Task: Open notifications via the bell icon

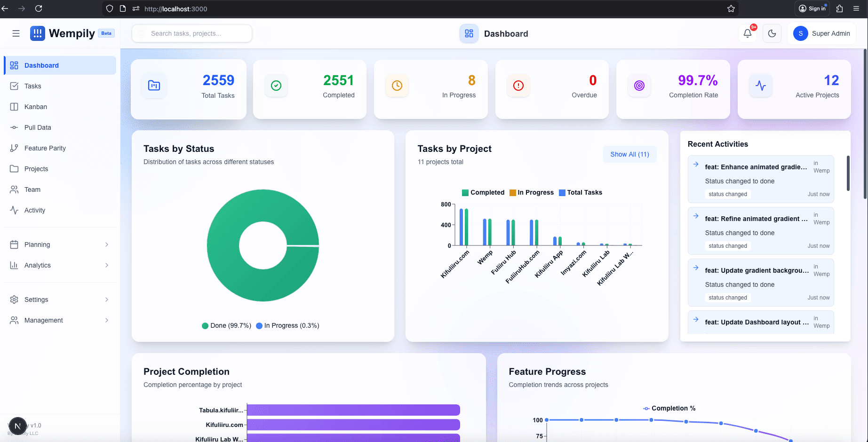Action: tap(748, 33)
